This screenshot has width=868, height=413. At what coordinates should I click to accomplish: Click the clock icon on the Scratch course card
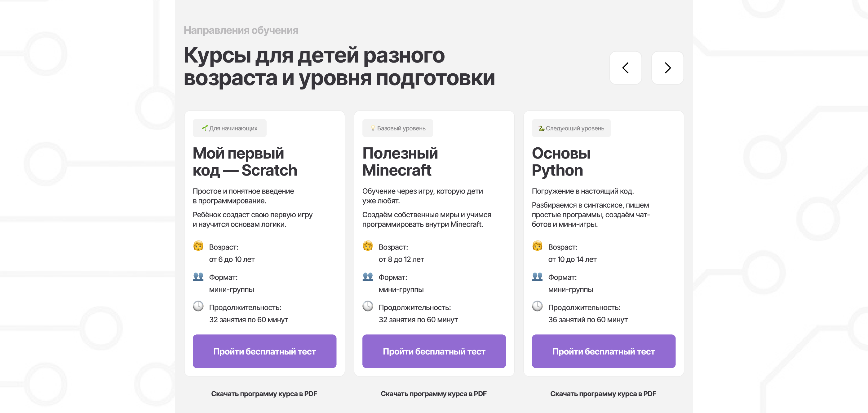[199, 306]
